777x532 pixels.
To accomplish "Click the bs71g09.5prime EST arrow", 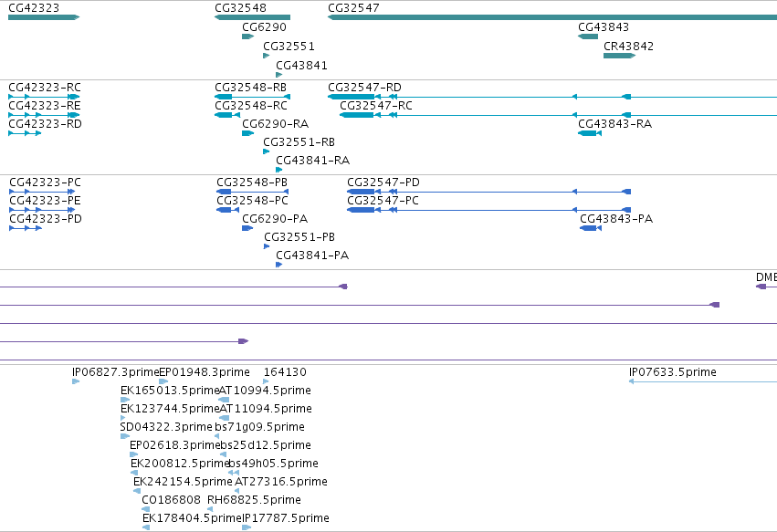I will pyautogui.click(x=217, y=436).
